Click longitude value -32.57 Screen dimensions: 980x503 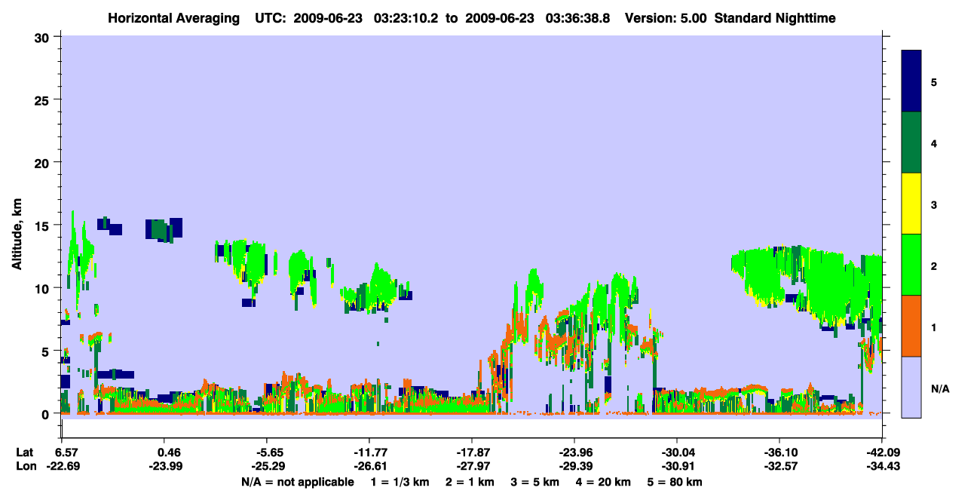(779, 467)
